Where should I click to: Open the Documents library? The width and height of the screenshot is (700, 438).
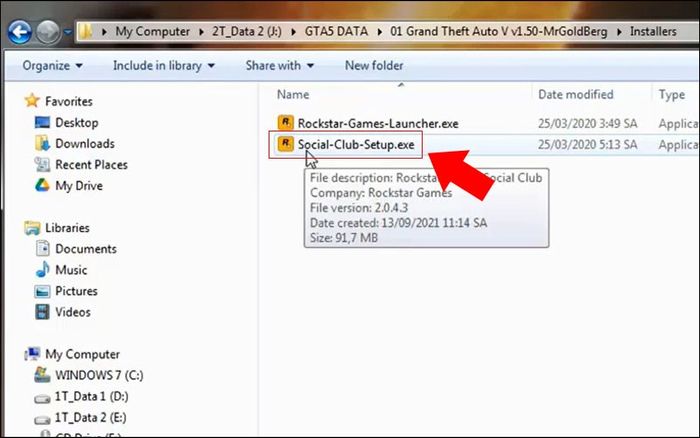(86, 249)
